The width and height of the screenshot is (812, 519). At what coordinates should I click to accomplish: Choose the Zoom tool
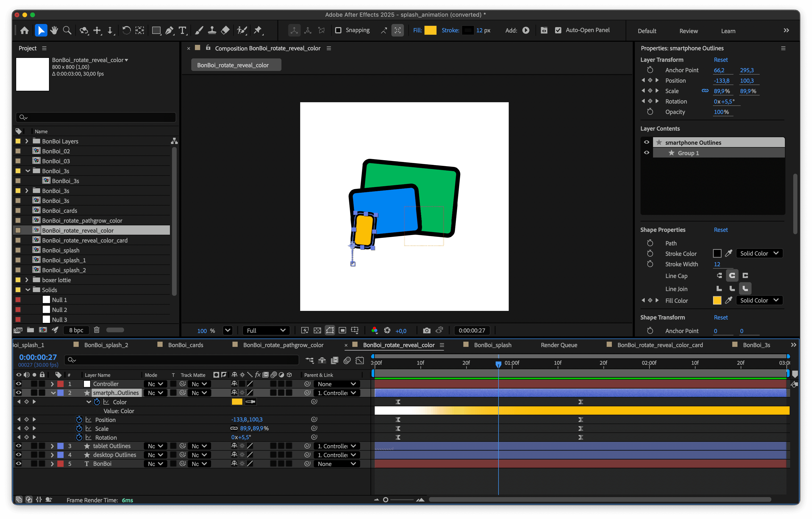tap(67, 31)
